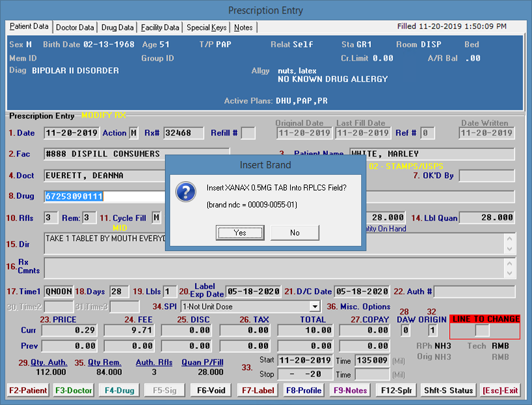This screenshot has width=532, height=405.
Task: Click the F7-Label button
Action: [x=257, y=390]
